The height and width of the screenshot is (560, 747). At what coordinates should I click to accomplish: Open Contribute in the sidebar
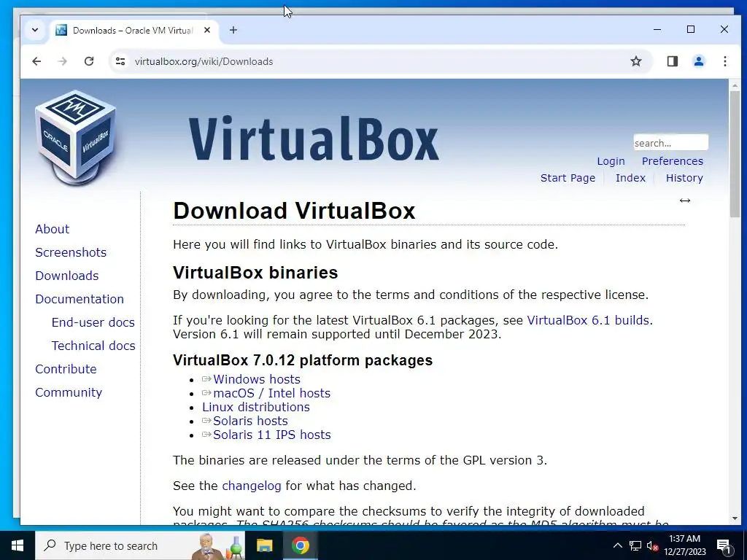[x=66, y=369]
